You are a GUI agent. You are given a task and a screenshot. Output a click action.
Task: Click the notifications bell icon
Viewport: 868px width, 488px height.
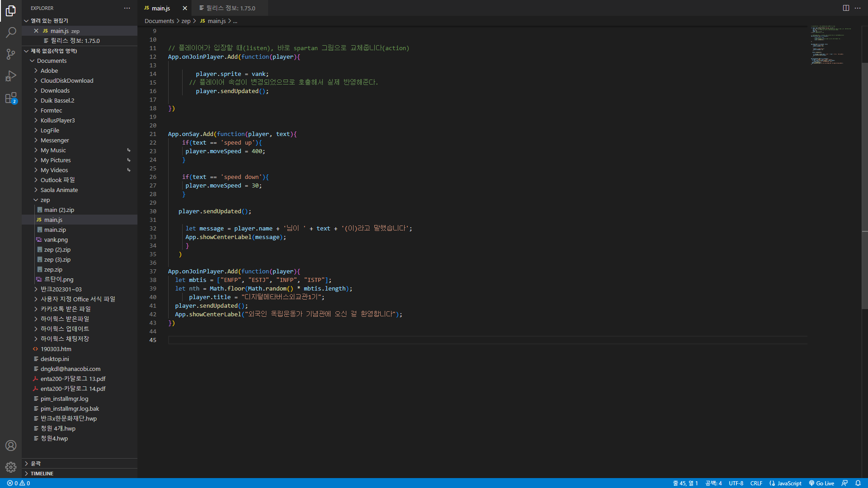coord(858,483)
